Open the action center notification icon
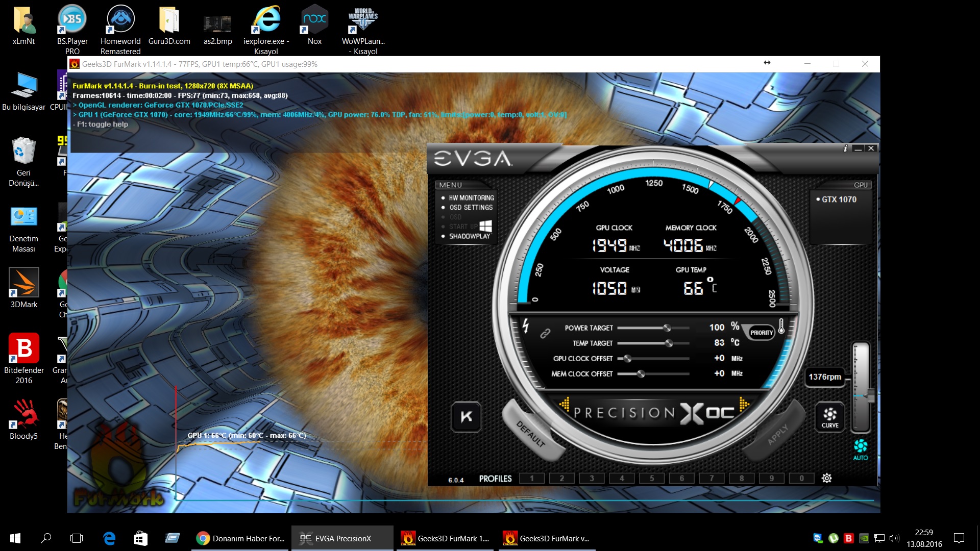 coord(959,538)
